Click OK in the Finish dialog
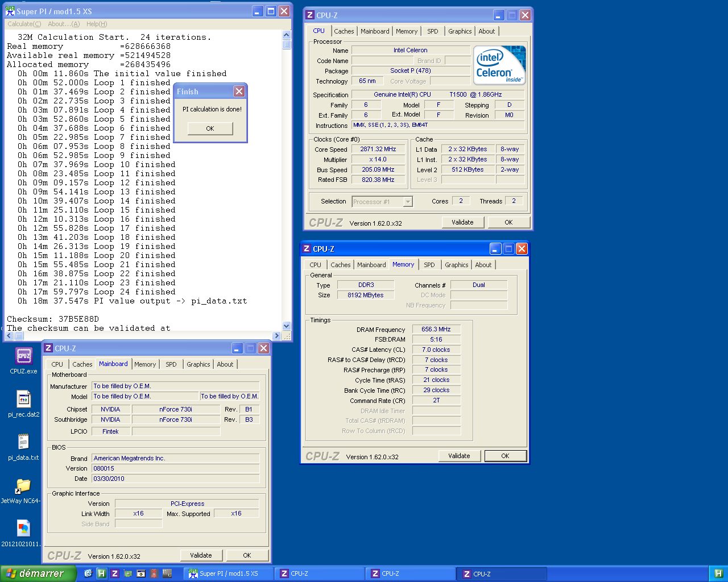Image resolution: width=728 pixels, height=582 pixels. [x=210, y=128]
